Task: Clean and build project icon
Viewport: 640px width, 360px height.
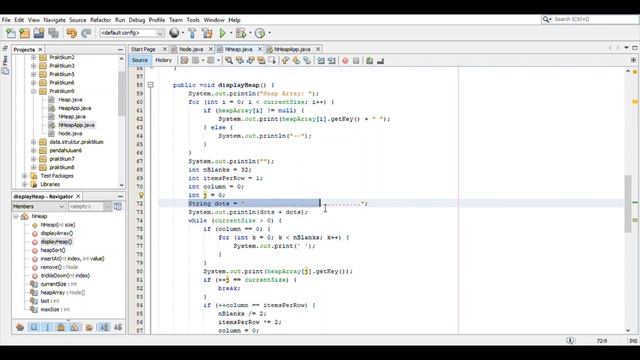Action: click(x=207, y=33)
